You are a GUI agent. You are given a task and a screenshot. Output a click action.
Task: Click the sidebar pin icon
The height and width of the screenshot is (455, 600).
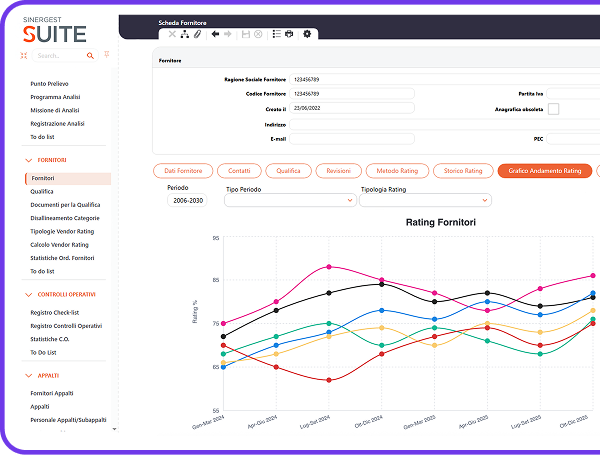click(x=105, y=56)
